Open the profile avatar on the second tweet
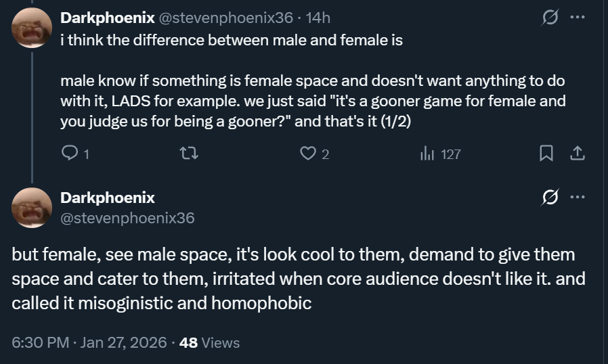 coord(32,207)
